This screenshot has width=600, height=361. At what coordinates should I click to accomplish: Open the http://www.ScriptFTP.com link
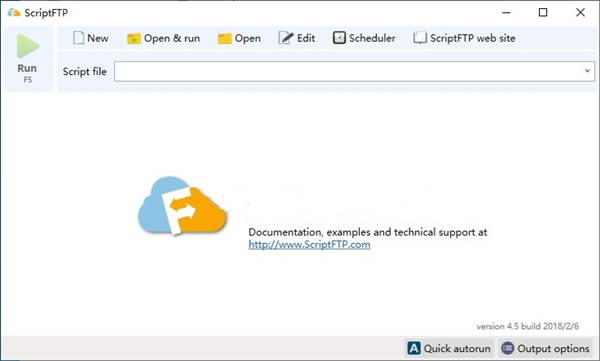[309, 244]
